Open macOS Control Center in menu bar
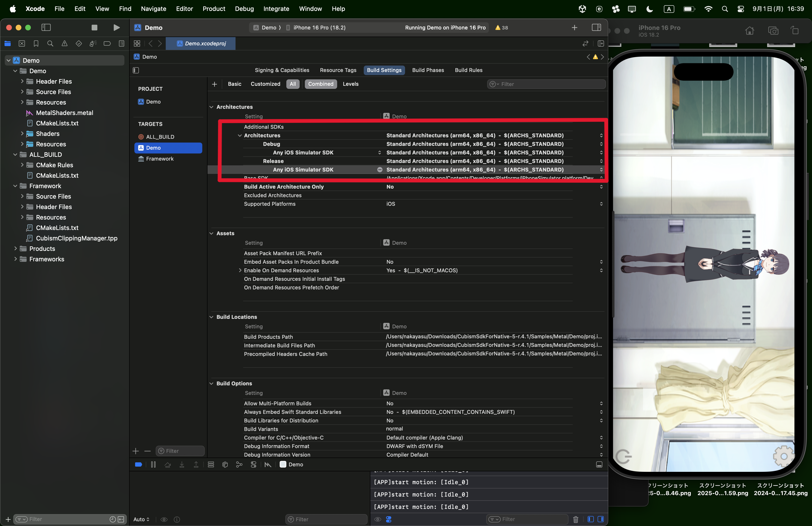This screenshot has height=526, width=812. (740, 9)
